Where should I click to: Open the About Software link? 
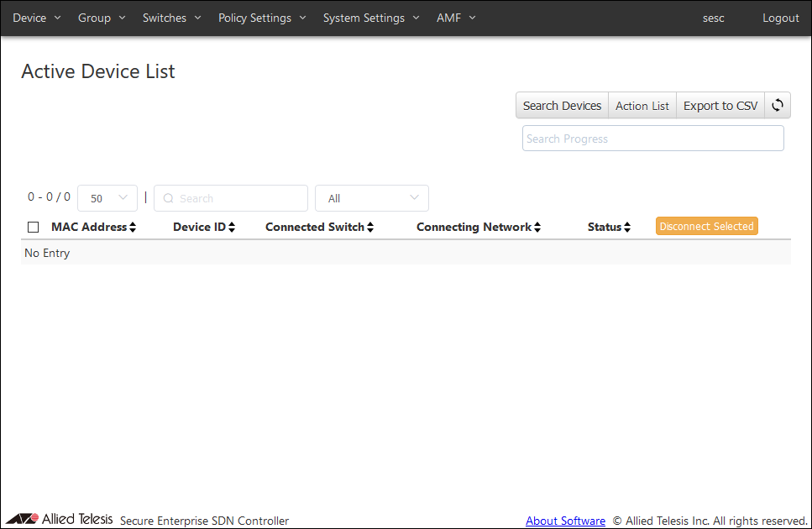tap(565, 521)
